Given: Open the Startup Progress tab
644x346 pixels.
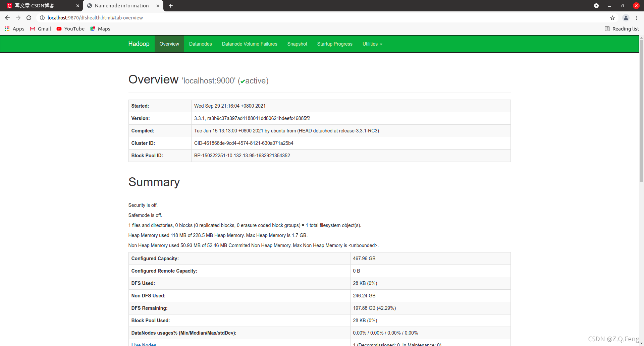Looking at the screenshot, I should (x=335, y=44).
